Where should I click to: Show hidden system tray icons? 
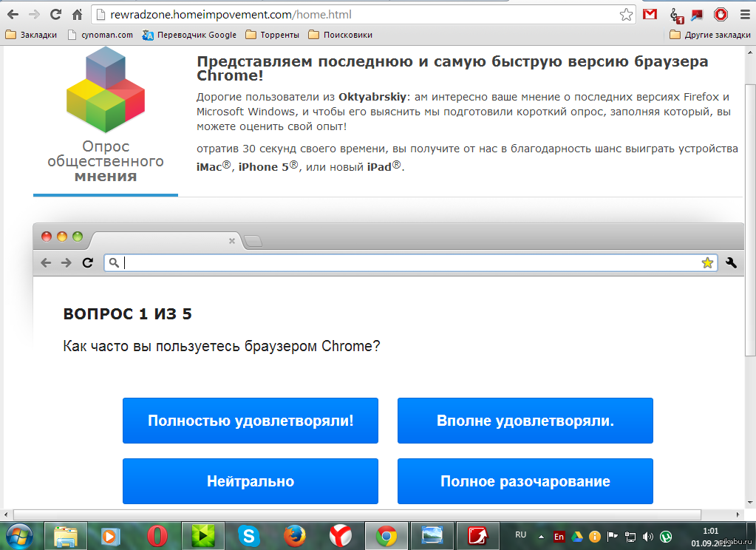[541, 536]
